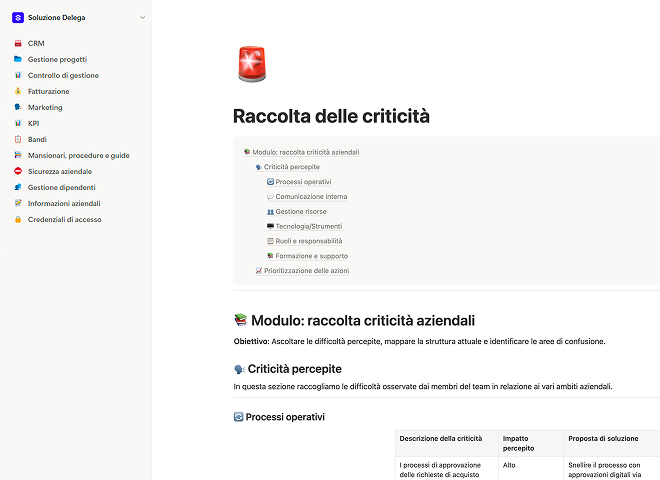Screen dimensions: 660x480
Task: Click the Sicurezza aziendale no-entry icon
Action: (x=18, y=171)
